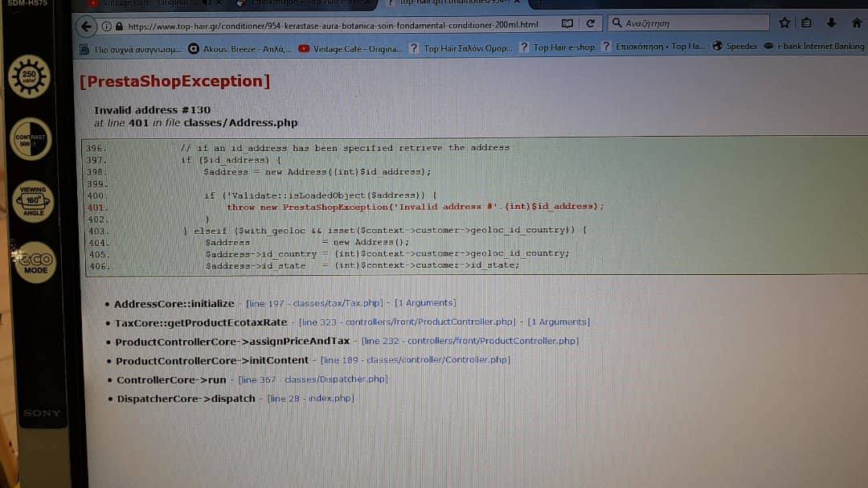Expand 1 Arguments for AddressCore::initialize

point(425,302)
